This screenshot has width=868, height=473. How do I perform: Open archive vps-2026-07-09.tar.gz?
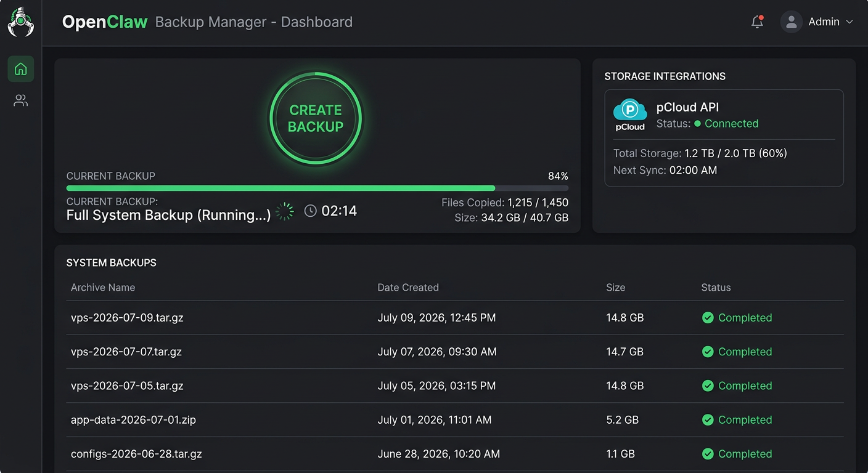[127, 318]
